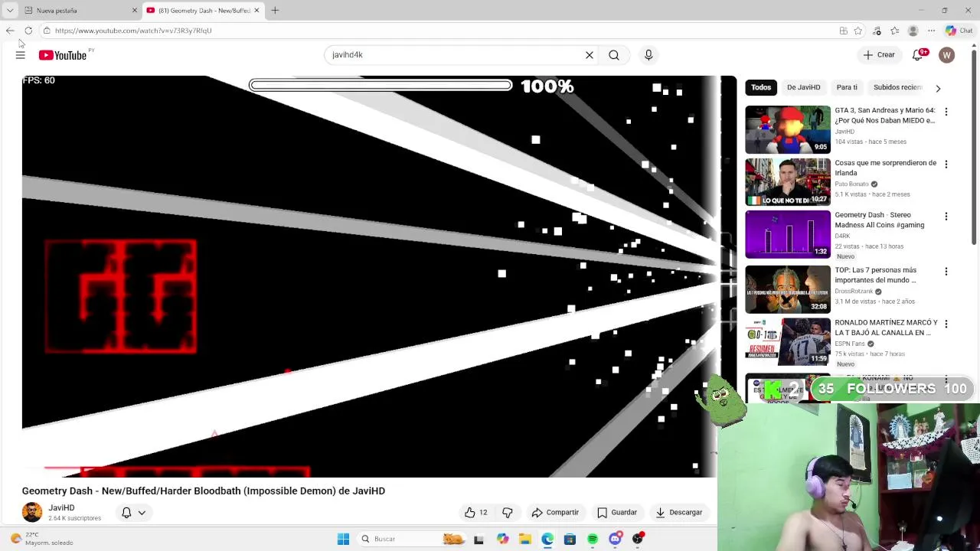Open the Copilot Chat sidebar
This screenshot has width=980, height=551.
click(959, 31)
